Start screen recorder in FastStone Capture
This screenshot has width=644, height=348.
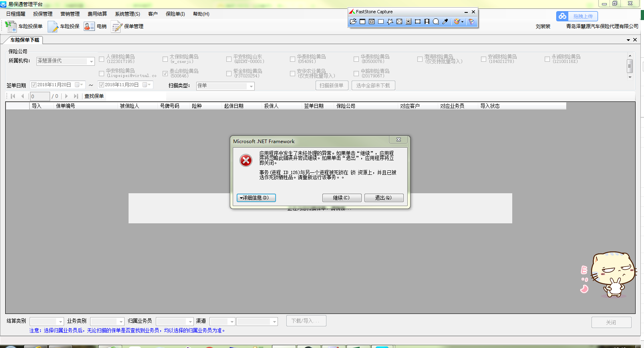427,22
